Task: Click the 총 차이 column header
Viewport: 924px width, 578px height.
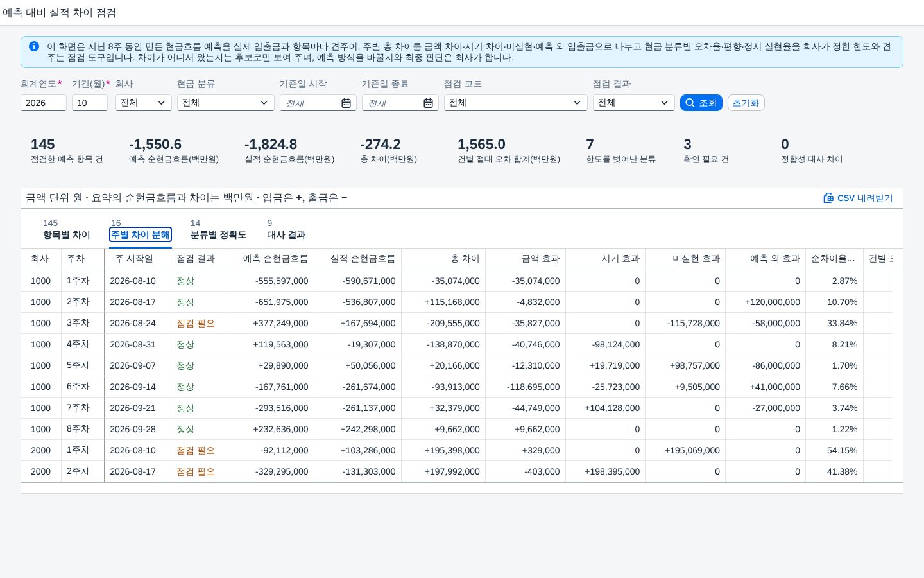Action: pyautogui.click(x=443, y=259)
